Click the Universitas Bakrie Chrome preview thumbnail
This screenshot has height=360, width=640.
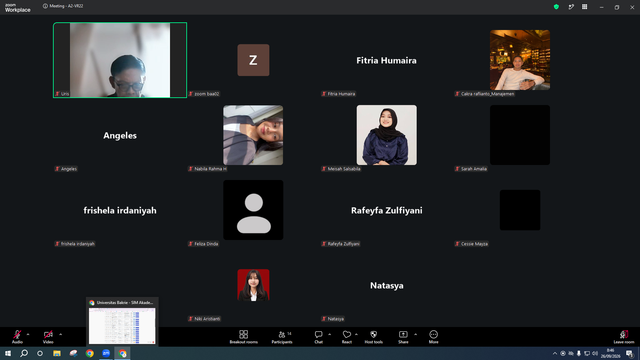(122, 326)
